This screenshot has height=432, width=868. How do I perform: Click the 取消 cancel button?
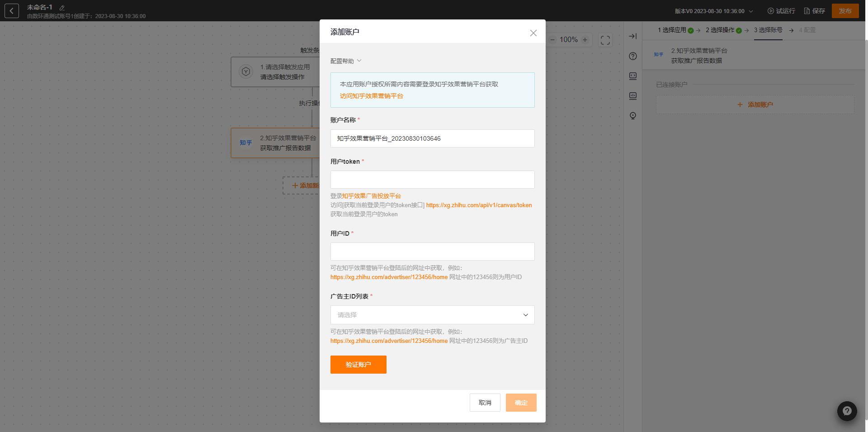coord(485,403)
